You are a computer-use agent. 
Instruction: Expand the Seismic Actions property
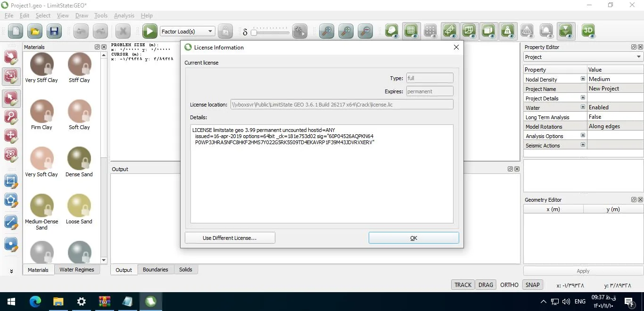(583, 145)
